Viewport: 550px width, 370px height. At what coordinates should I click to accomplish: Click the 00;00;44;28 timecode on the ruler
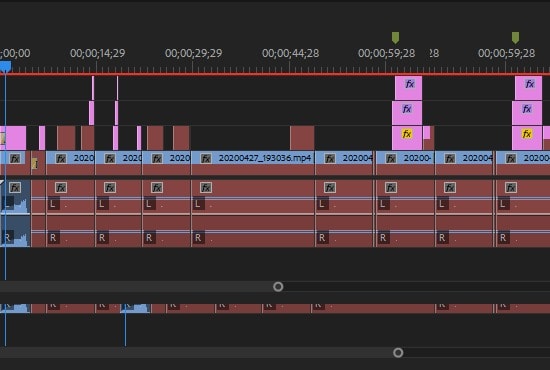pyautogui.click(x=290, y=53)
